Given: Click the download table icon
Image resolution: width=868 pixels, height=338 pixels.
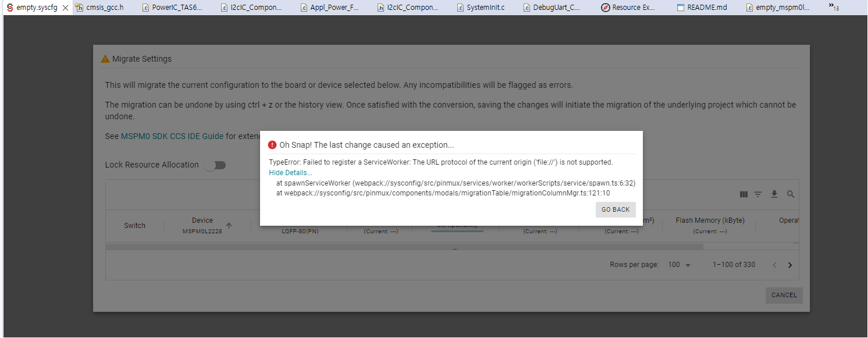Looking at the screenshot, I should pyautogui.click(x=774, y=194).
